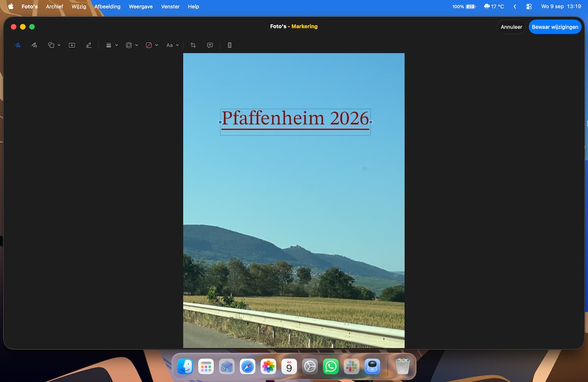Expand the Aa text style menu
This screenshot has width=588, height=382.
pyautogui.click(x=172, y=45)
